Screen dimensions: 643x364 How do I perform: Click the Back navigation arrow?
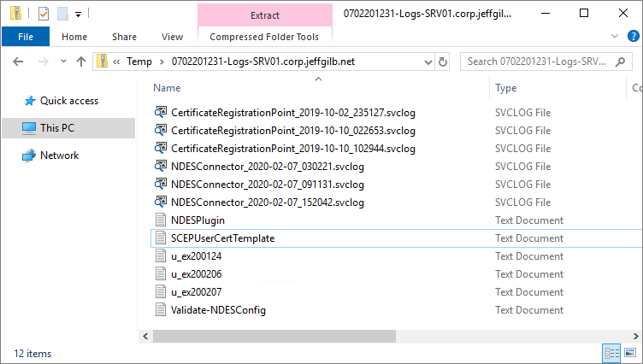tap(18, 62)
